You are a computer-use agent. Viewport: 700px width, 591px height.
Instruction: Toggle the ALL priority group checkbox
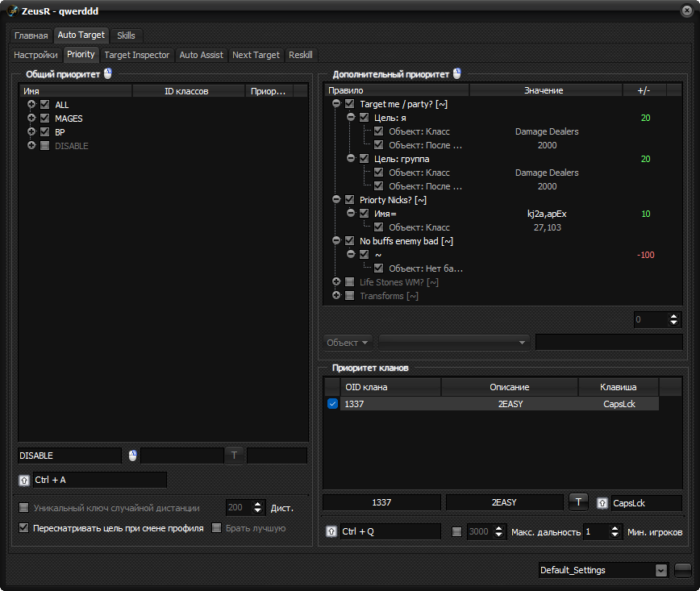44,105
